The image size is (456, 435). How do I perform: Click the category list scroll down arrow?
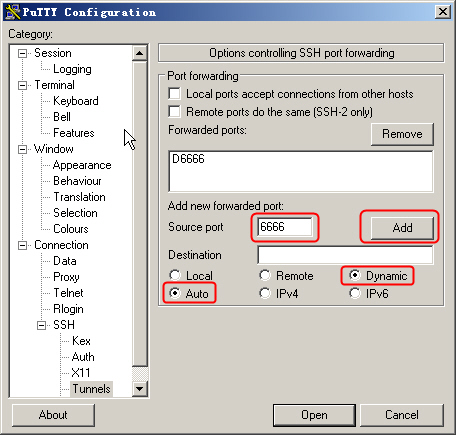(x=139, y=388)
